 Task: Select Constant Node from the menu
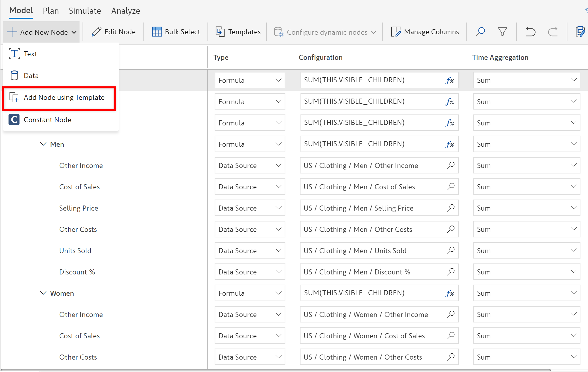[47, 120]
